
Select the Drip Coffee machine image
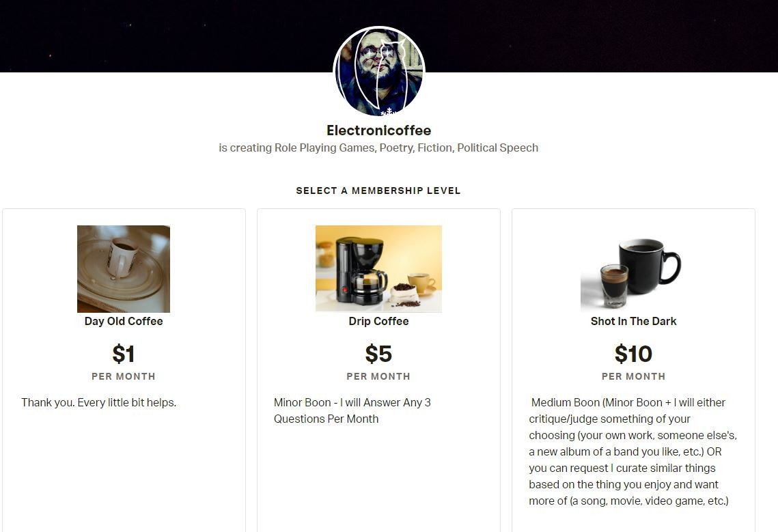click(378, 268)
